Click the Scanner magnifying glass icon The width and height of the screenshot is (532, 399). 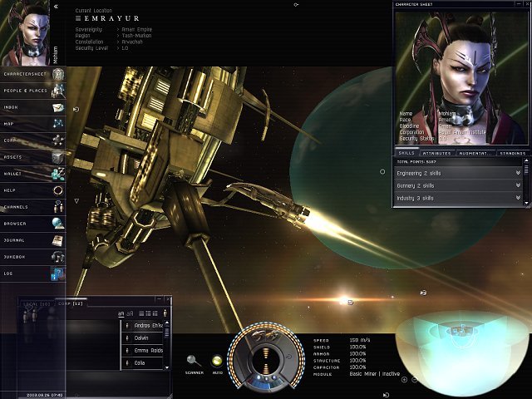pyautogui.click(x=194, y=360)
